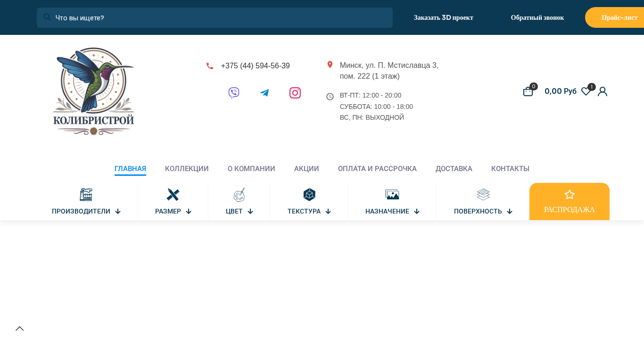Open the Viber chat icon
The height and width of the screenshot is (362, 644).
tap(234, 93)
